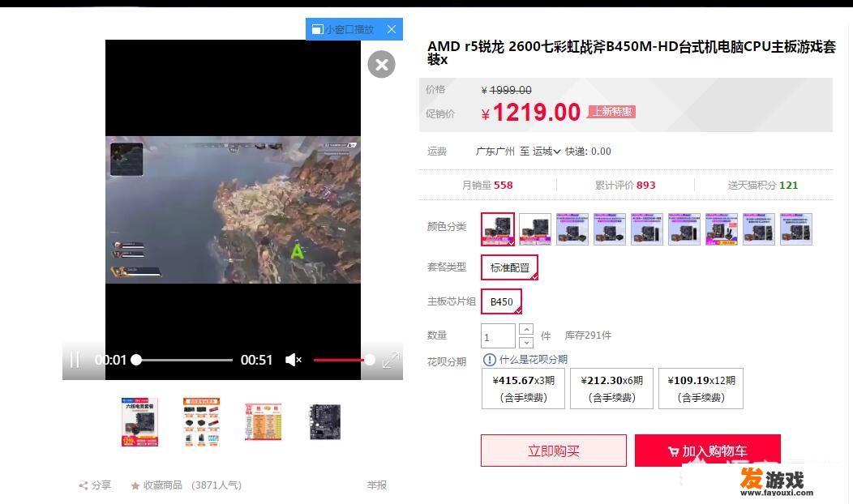
Task: Unmute the video with the speaker icon
Action: (294, 360)
